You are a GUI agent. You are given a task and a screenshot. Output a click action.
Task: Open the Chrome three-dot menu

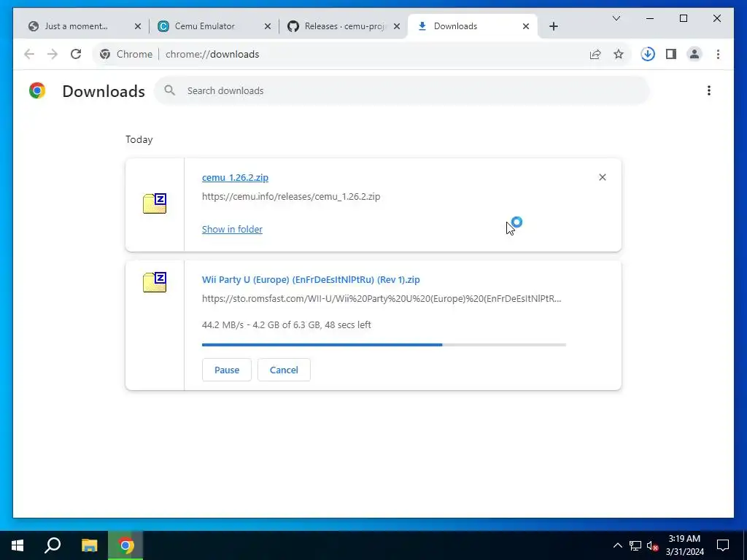718,54
